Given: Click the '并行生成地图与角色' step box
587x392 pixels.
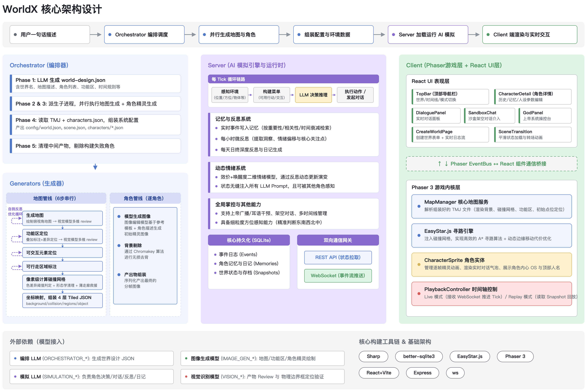Looking at the screenshot, I should [239, 35].
